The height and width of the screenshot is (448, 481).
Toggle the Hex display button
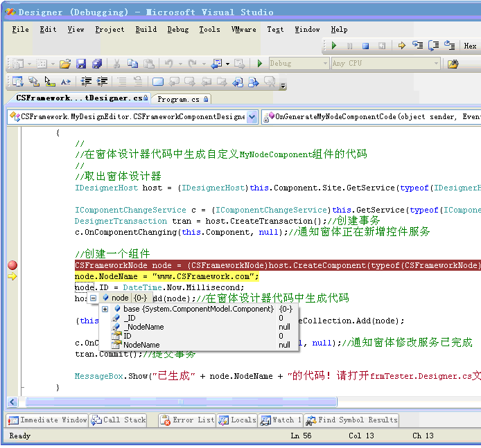[x=470, y=46]
